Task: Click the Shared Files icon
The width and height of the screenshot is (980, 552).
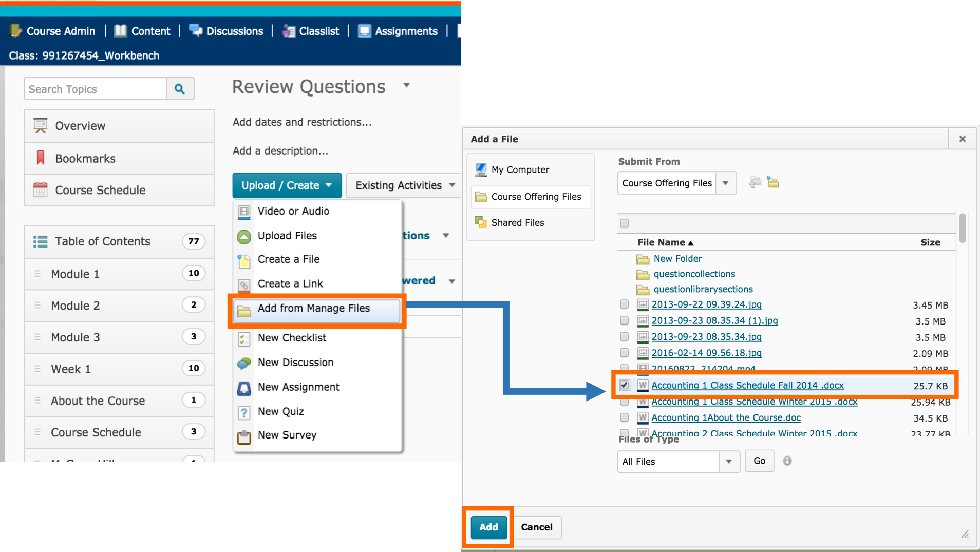Action: click(481, 222)
